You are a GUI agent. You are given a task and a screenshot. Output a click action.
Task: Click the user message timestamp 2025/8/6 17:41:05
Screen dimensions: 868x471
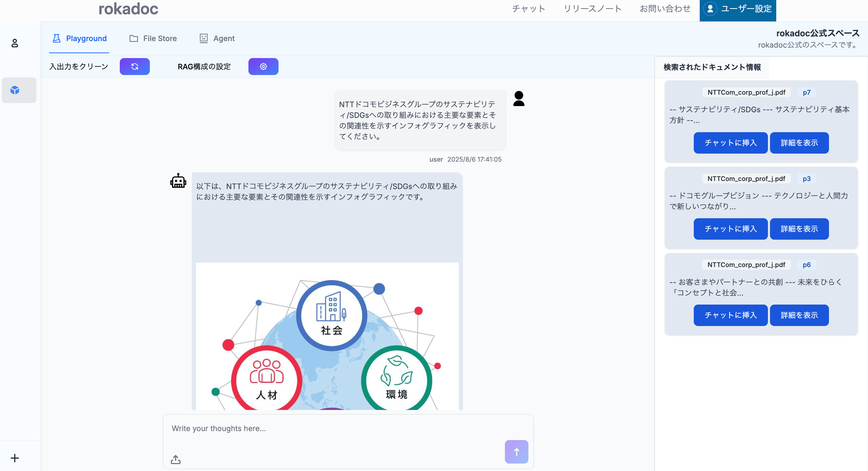(x=475, y=159)
